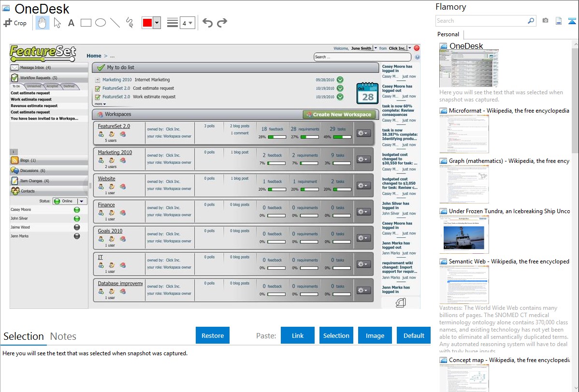579x392 pixels.
Task: Select the arrow pointer tool
Action: tap(57, 23)
